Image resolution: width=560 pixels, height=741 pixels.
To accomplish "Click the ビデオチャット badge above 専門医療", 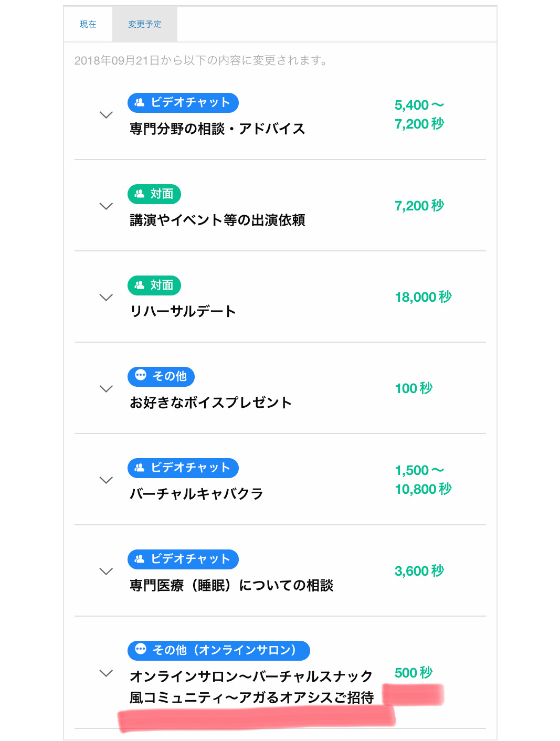I will [183, 559].
